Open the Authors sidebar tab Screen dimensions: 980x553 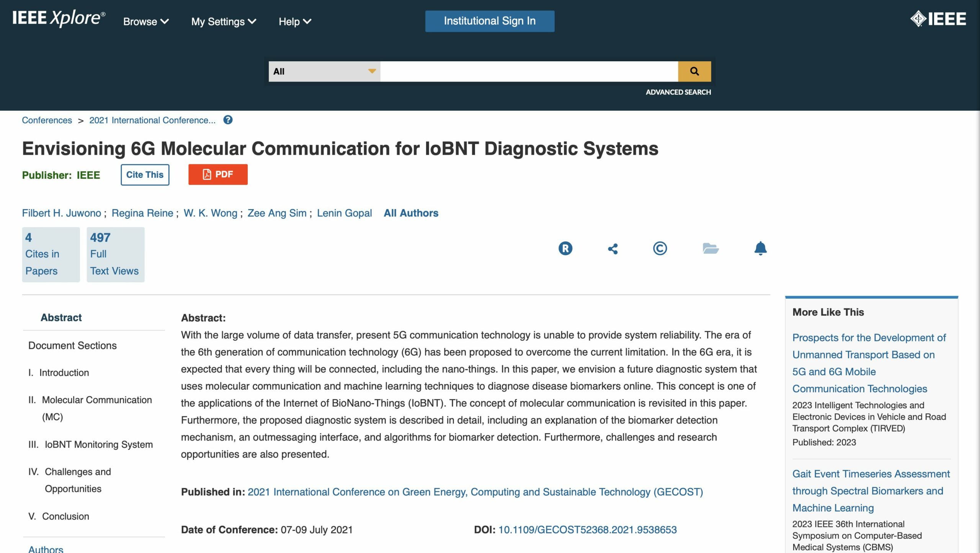46,549
